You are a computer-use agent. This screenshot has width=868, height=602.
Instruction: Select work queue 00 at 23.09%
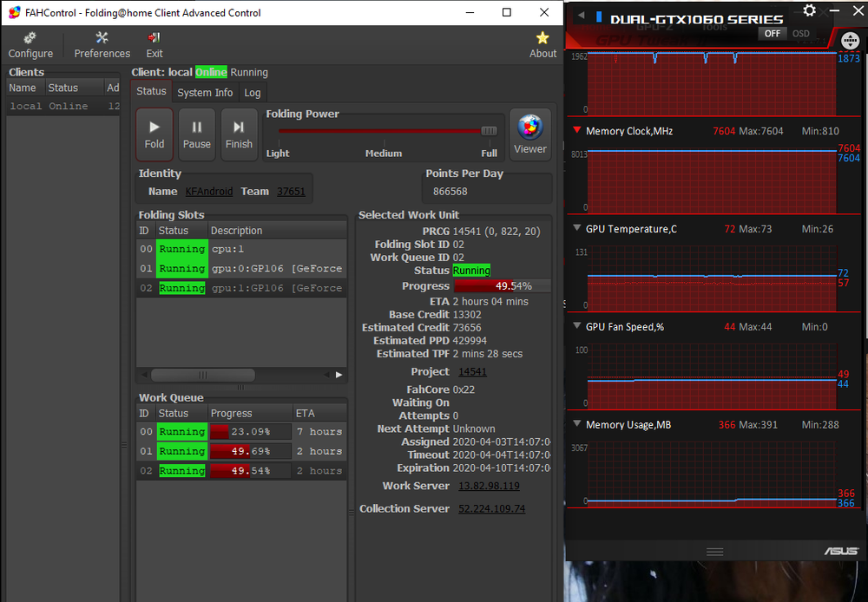[x=241, y=432]
